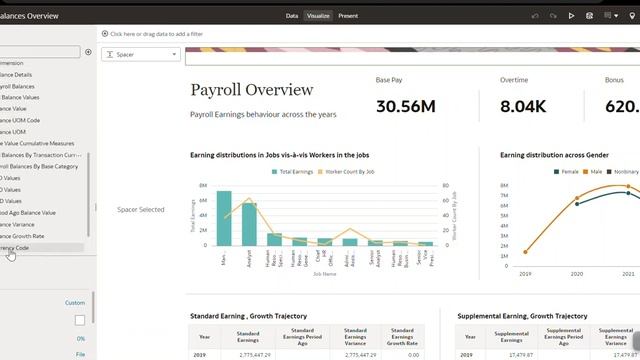Click the 0% transparency value
The width and height of the screenshot is (640, 360).
tap(81, 339)
